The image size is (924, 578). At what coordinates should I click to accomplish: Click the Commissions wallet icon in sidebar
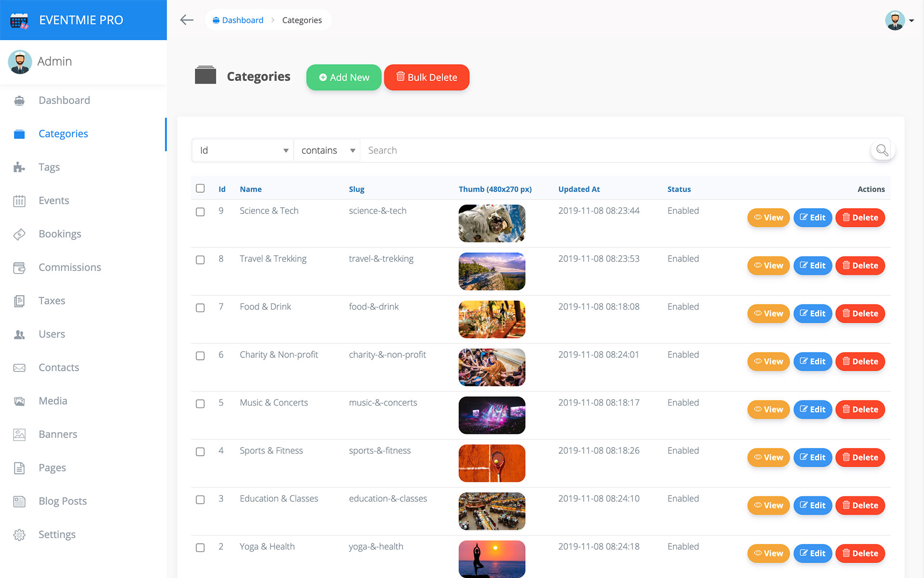pyautogui.click(x=19, y=267)
